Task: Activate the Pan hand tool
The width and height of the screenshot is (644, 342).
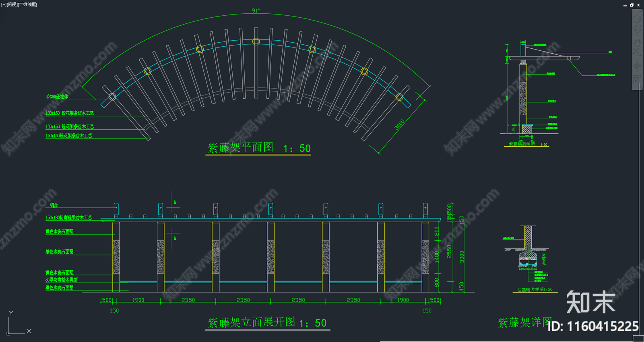Action: pos(637,43)
